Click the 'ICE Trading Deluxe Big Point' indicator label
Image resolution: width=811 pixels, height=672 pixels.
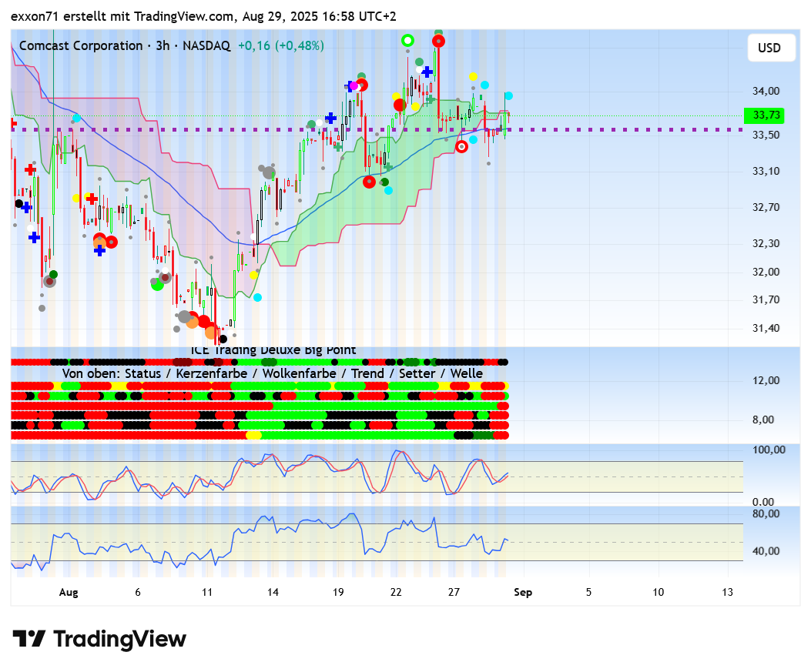pyautogui.click(x=273, y=350)
